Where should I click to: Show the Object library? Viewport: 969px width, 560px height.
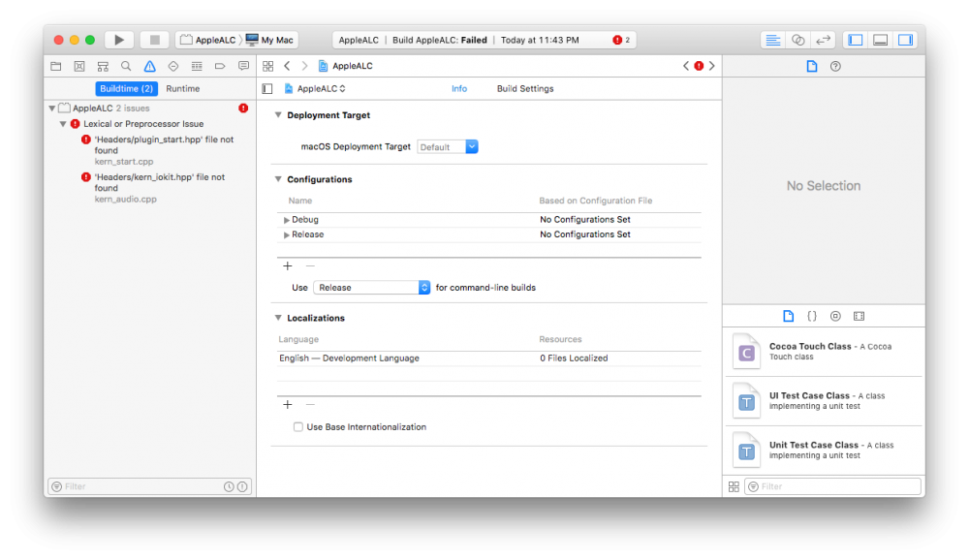click(835, 316)
